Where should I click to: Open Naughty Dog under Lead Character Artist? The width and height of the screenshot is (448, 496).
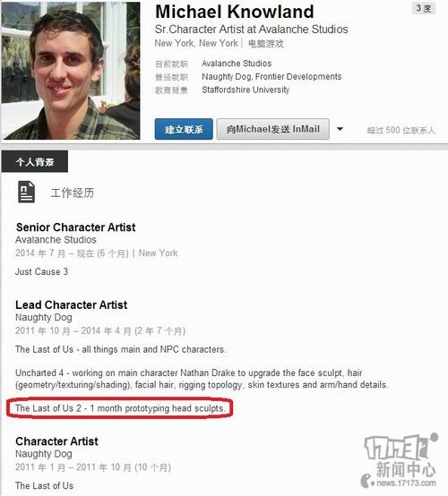click(44, 318)
